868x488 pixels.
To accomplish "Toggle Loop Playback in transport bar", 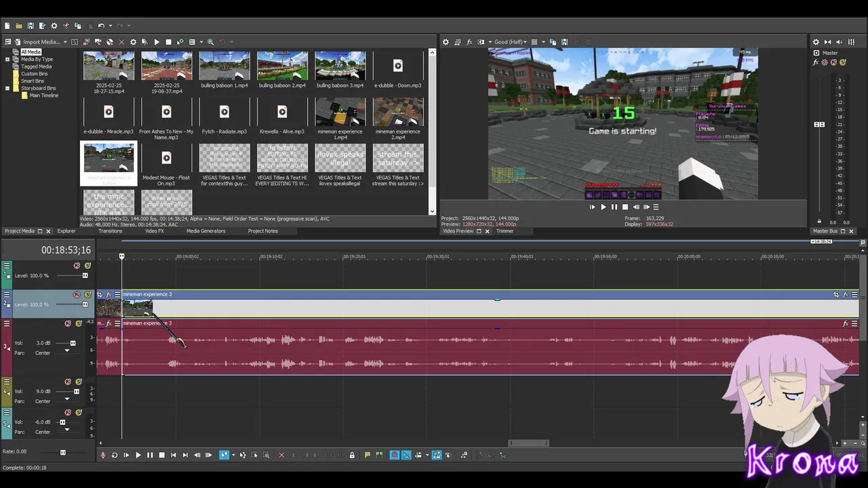I will [115, 455].
